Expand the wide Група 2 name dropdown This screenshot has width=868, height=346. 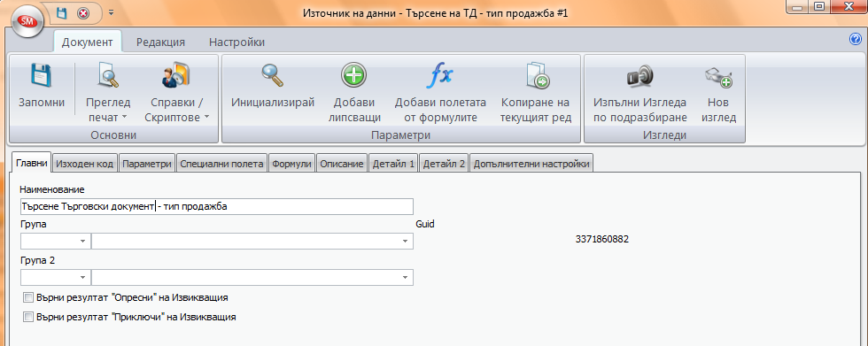[x=406, y=277]
